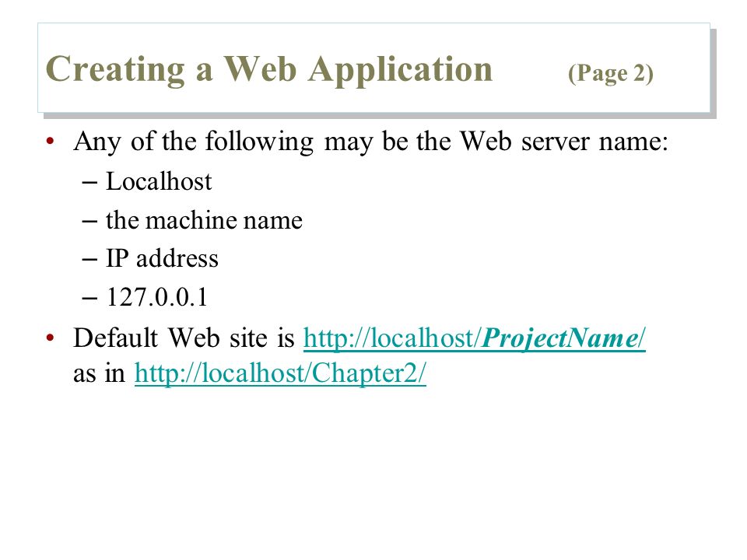Click the '(Page 2)' label

click(611, 73)
